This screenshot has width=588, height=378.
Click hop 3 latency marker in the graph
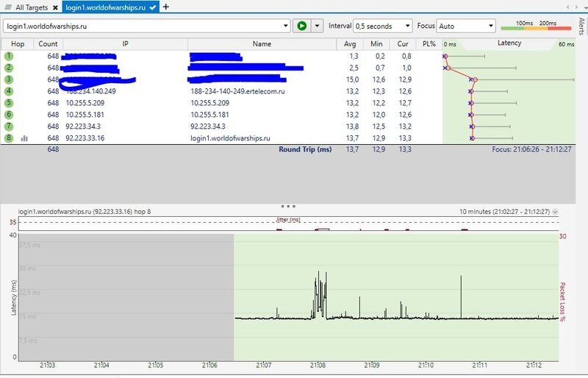pos(475,79)
